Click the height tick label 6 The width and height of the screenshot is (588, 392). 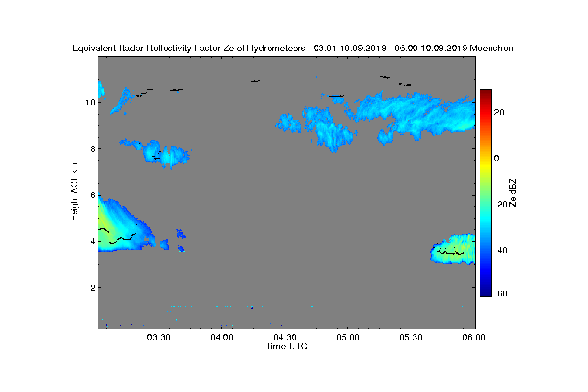(x=92, y=195)
